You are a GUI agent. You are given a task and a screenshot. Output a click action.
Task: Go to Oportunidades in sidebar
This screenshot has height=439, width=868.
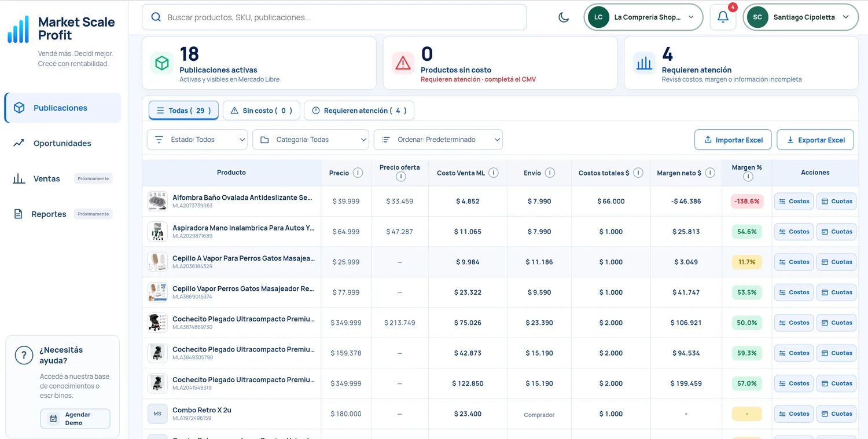tap(62, 143)
